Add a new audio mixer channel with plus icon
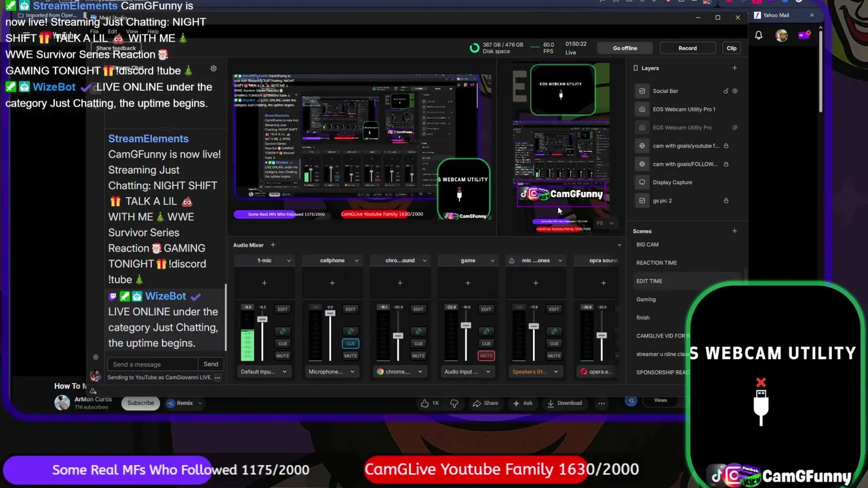The width and height of the screenshot is (868, 488). (273, 245)
